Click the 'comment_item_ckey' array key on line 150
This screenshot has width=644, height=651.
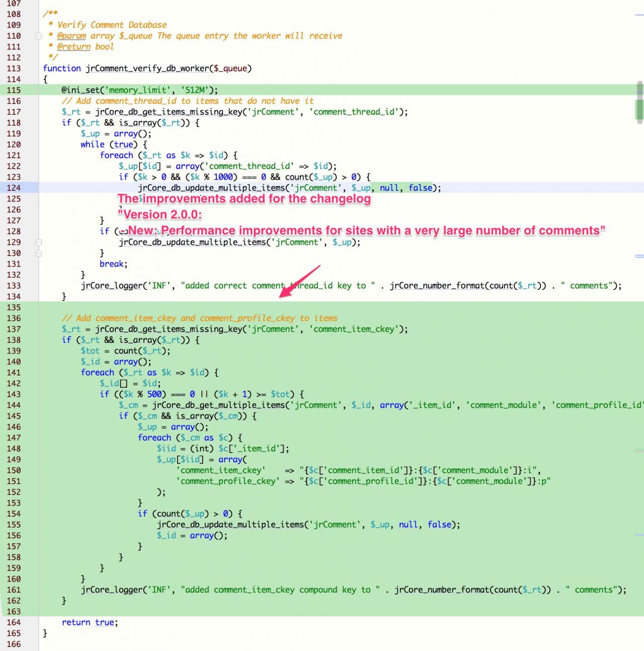tap(220, 470)
